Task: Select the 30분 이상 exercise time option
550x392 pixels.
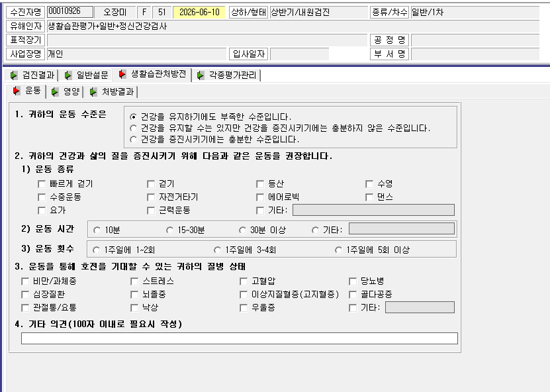Action: pyautogui.click(x=242, y=230)
